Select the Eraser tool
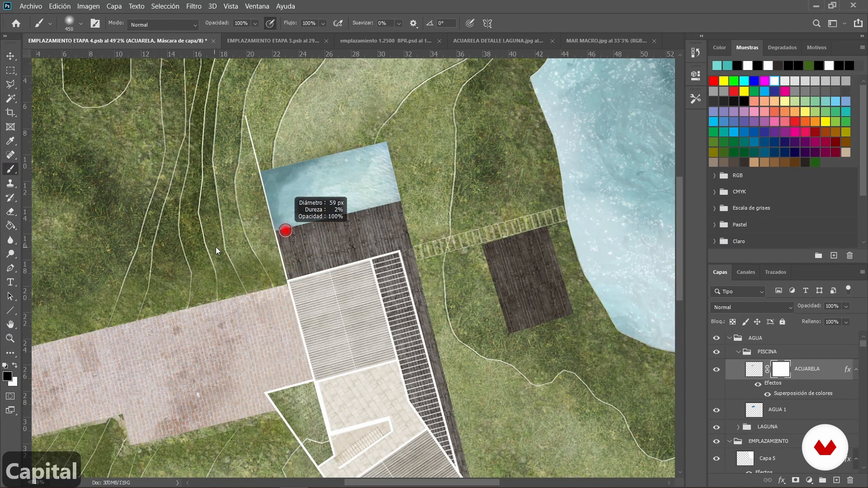The height and width of the screenshot is (488, 868). (x=10, y=211)
